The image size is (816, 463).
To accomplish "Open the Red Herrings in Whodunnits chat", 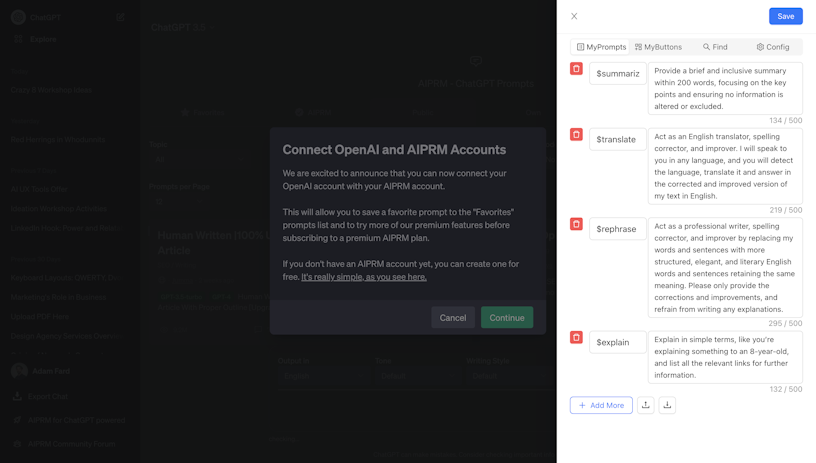I will coord(58,139).
